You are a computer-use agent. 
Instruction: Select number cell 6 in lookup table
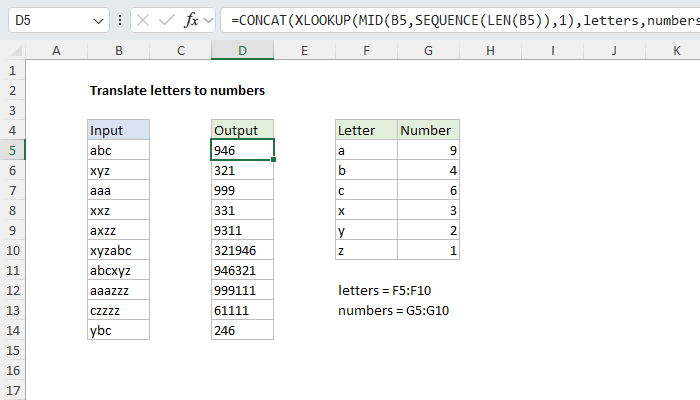(x=429, y=191)
